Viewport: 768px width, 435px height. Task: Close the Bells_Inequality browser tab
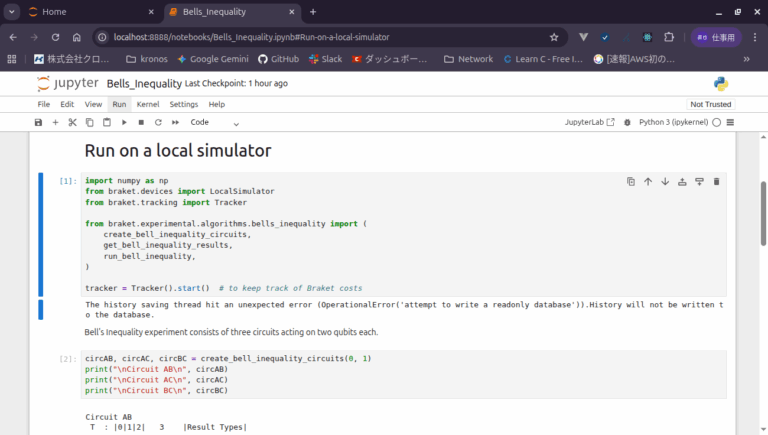click(x=291, y=12)
